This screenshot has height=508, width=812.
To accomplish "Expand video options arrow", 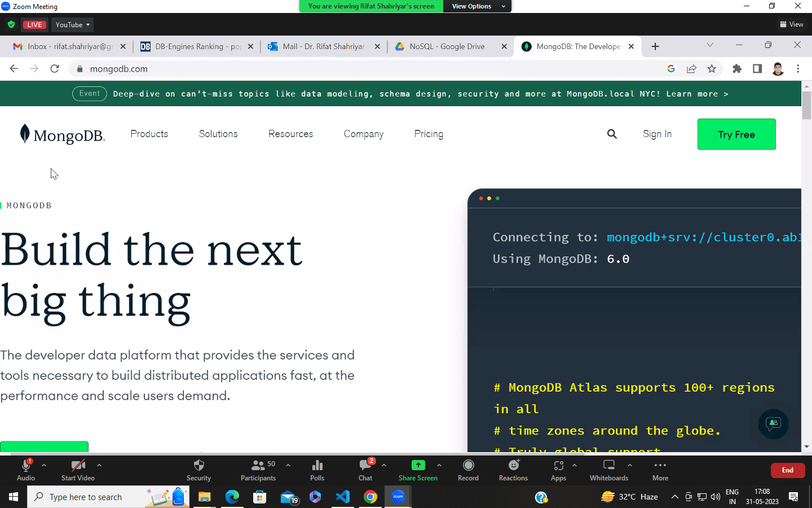I will [99, 465].
